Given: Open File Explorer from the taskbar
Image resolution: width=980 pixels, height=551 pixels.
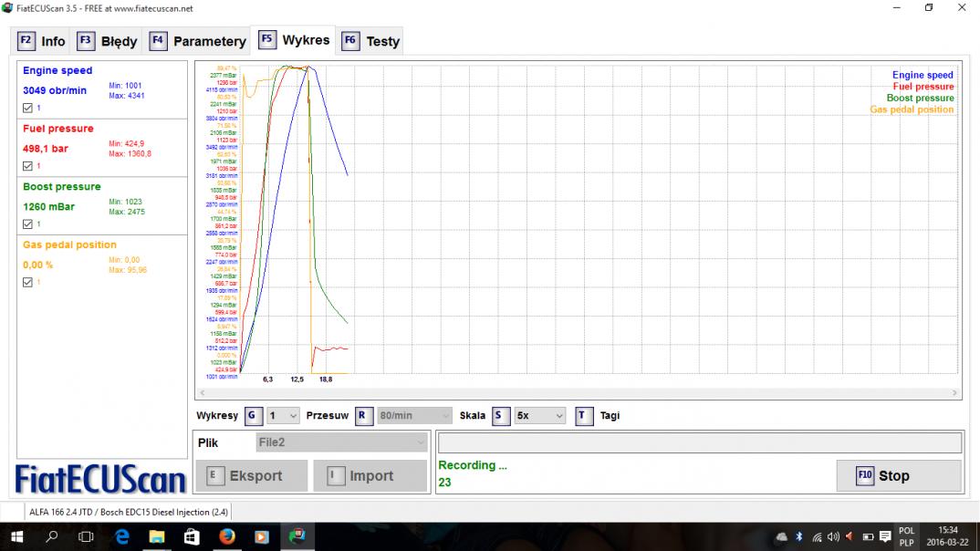Looking at the screenshot, I should [156, 536].
